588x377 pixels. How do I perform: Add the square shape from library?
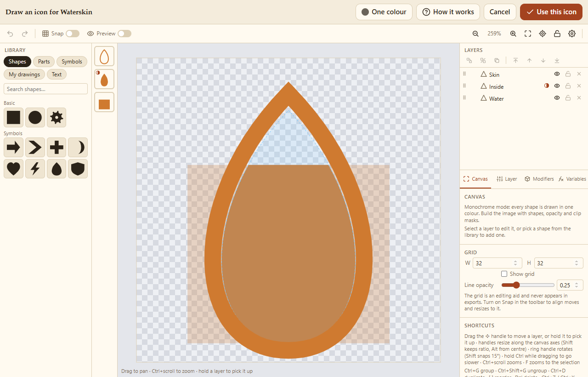(x=13, y=118)
